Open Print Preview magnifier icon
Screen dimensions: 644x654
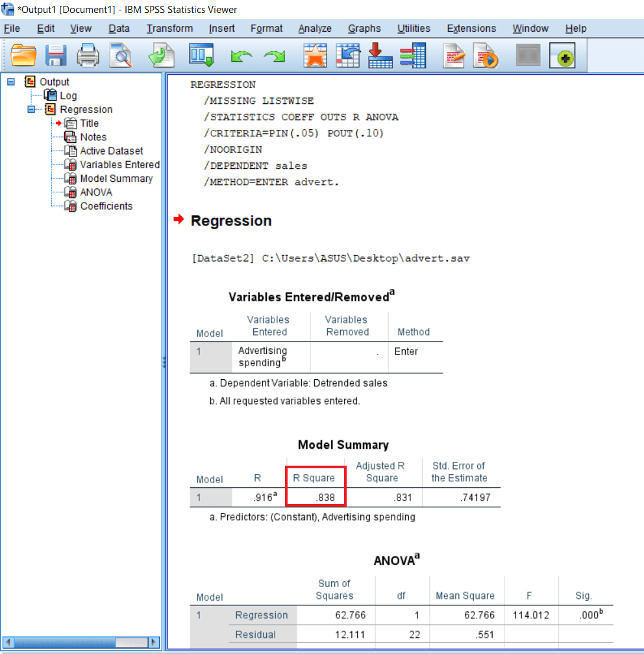click(121, 55)
